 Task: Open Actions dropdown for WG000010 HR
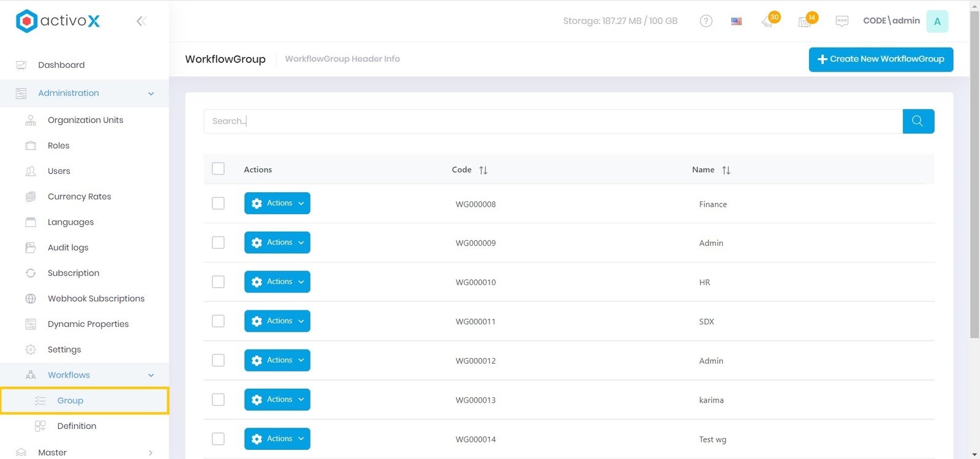277,282
